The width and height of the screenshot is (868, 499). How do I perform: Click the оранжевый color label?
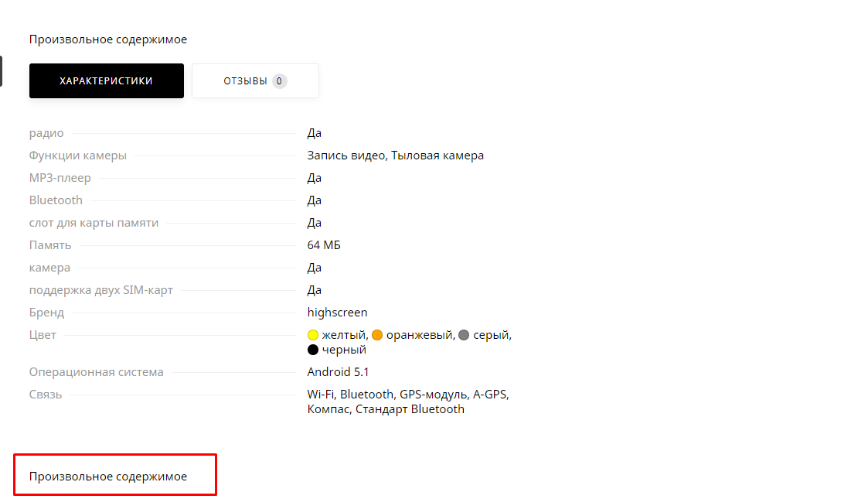[x=419, y=335]
